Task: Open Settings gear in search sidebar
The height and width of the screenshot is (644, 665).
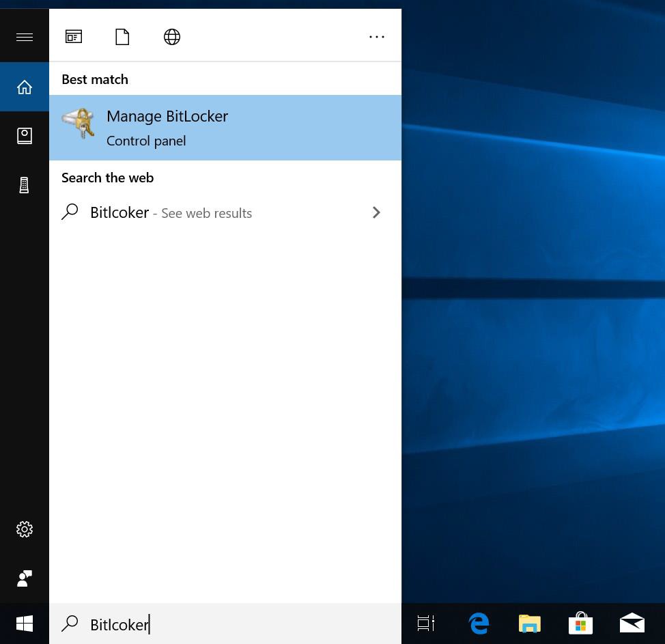Action: pos(24,529)
